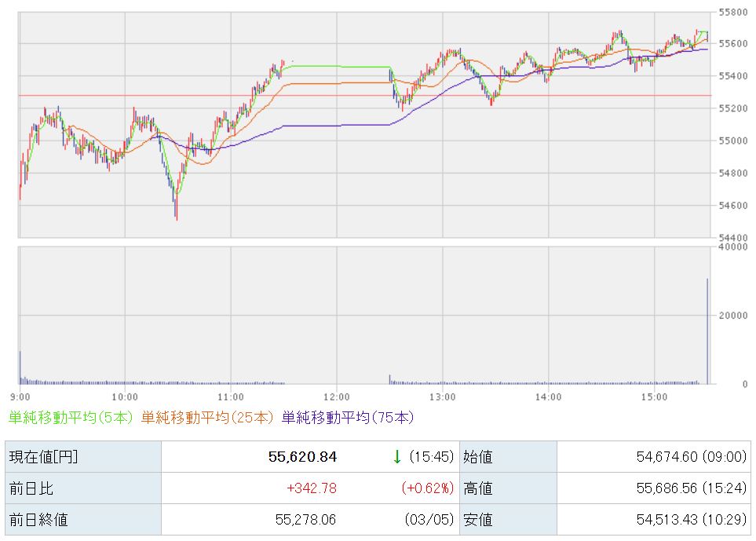Image resolution: width=756 pixels, height=541 pixels.
Task: Click the green down arrow beside current price
Action: pyautogui.click(x=397, y=456)
